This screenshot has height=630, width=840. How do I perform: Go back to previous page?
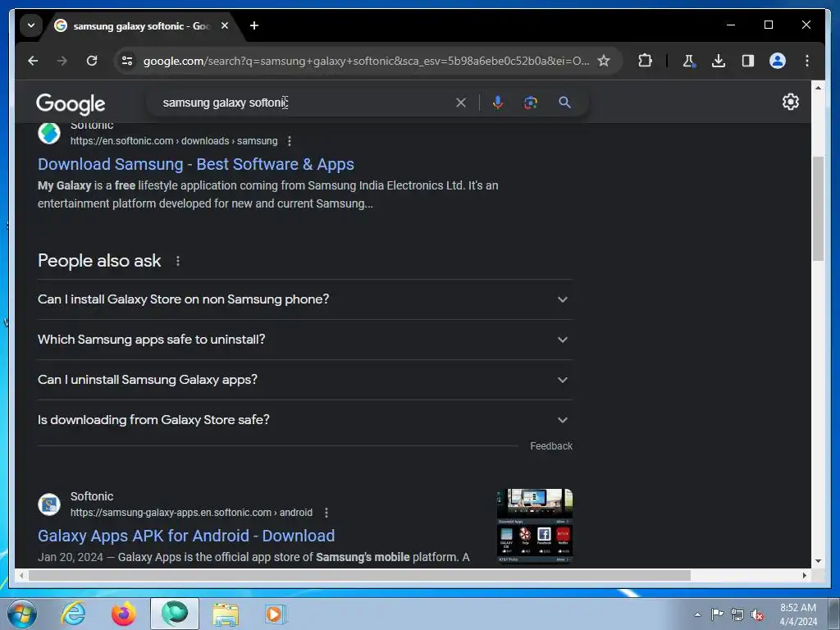coord(33,61)
